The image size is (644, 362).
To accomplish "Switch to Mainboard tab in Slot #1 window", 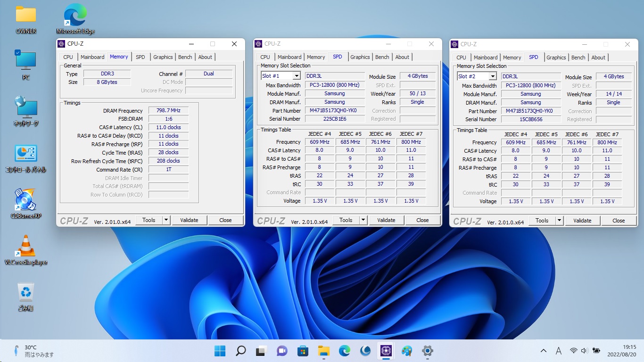I will pos(289,57).
